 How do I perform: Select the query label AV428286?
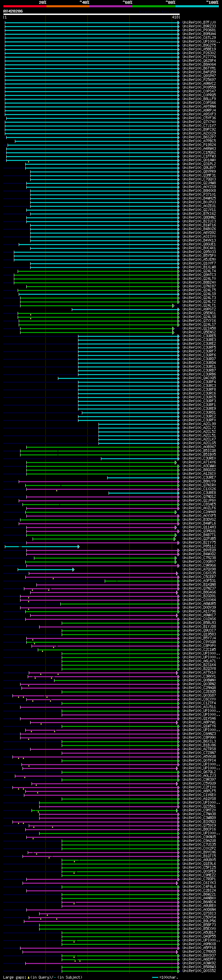pyautogui.click(x=13, y=11)
